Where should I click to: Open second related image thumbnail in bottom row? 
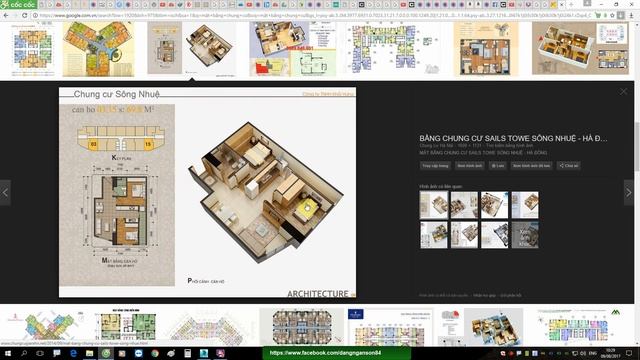coord(464,235)
